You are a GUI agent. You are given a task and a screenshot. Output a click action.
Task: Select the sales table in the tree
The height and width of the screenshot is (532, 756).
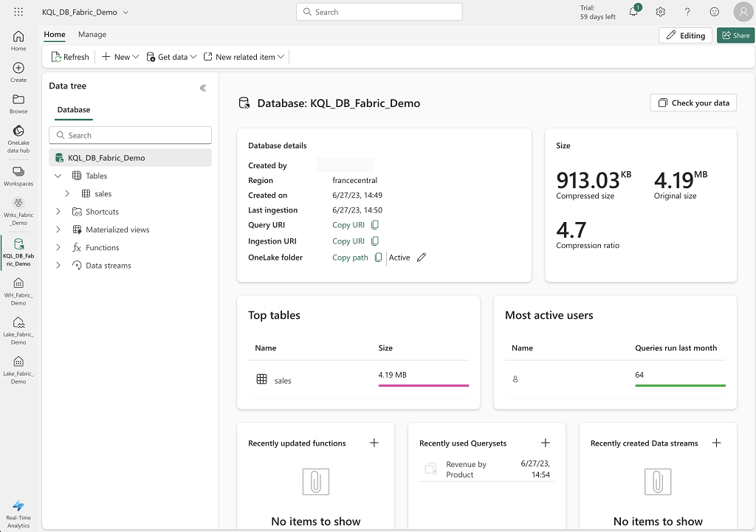[103, 194]
